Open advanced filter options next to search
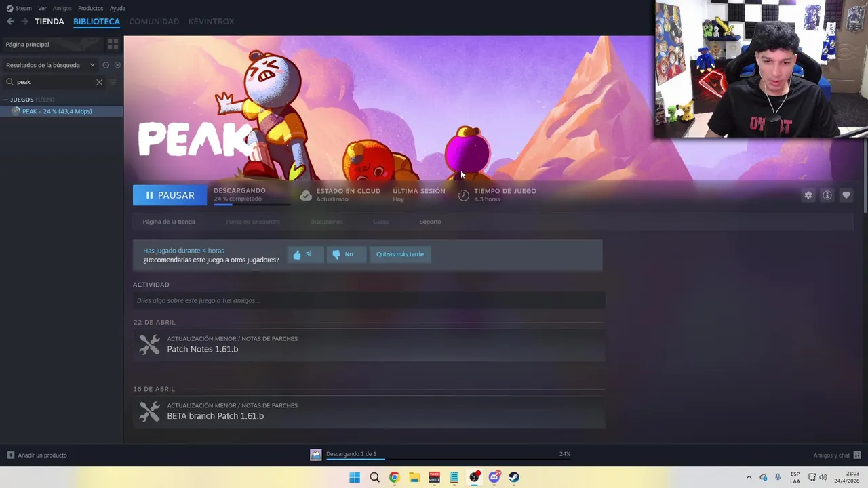868x488 pixels. [113, 82]
